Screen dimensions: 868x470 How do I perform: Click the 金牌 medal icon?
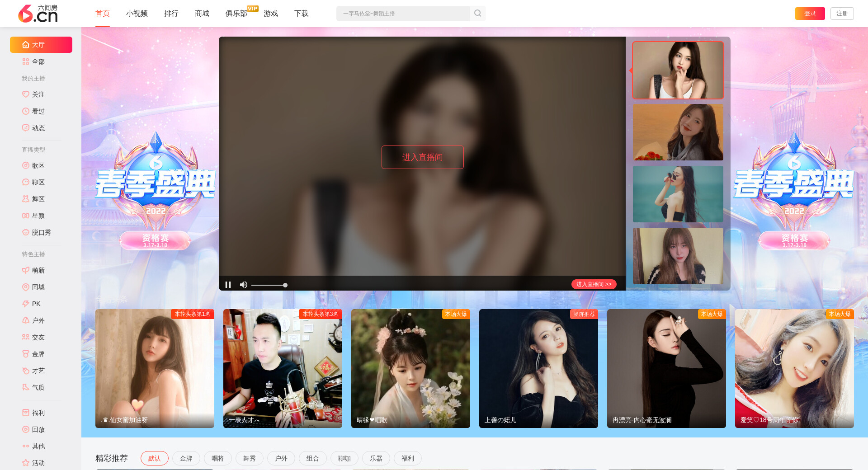click(x=26, y=354)
